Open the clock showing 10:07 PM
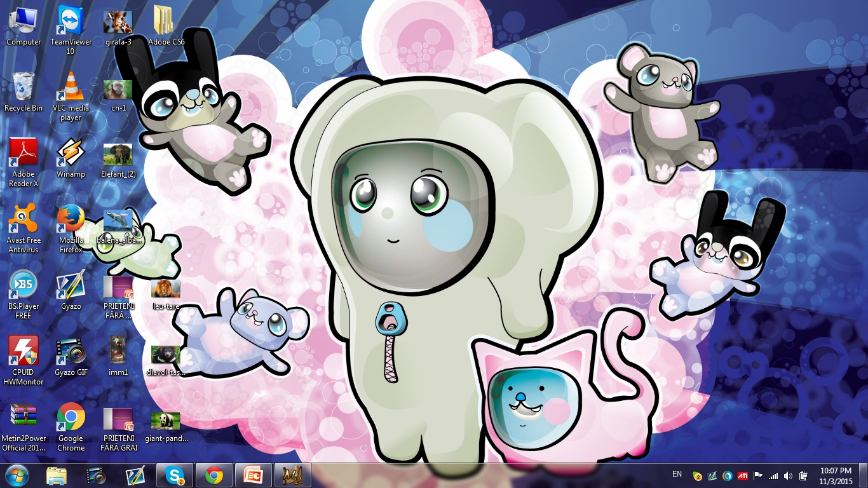Viewport: 868px width, 488px height. coord(836,475)
